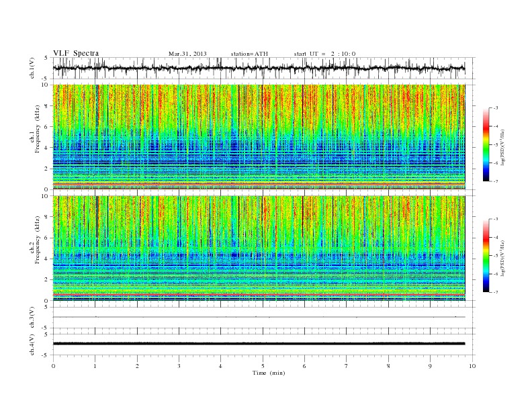Click time axis tick label "5"

click(263, 366)
